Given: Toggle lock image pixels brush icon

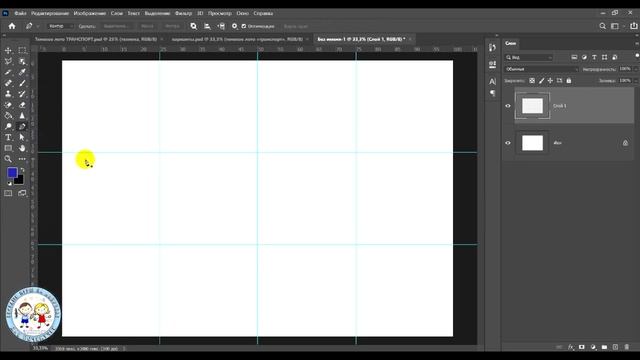Looking at the screenshot, I should 541,81.
